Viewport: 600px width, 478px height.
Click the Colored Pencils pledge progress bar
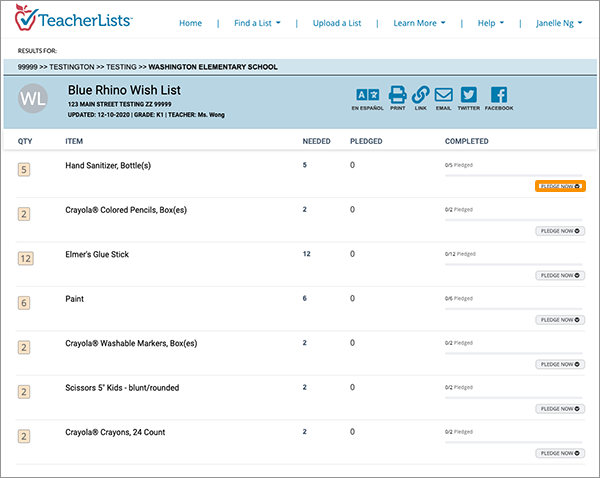pyautogui.click(x=514, y=220)
